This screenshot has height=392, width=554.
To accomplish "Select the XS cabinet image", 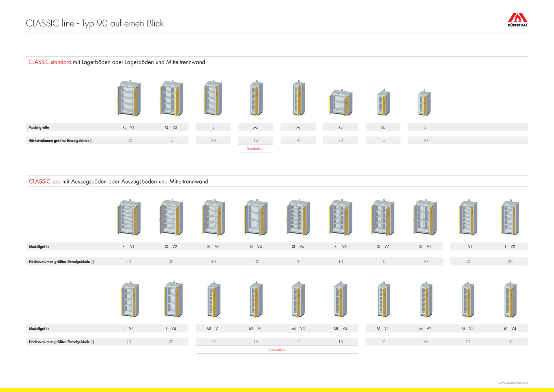I will [341, 102].
